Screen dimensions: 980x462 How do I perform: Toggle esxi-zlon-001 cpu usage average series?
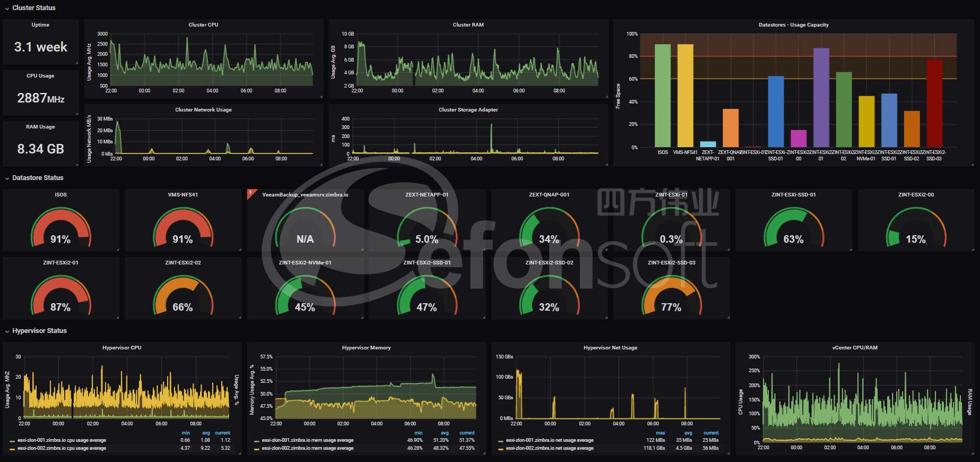pyautogui.click(x=62, y=440)
